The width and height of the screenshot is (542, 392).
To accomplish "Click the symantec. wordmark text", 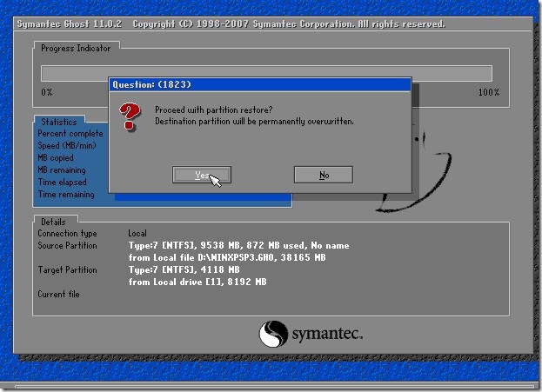I will (x=327, y=335).
